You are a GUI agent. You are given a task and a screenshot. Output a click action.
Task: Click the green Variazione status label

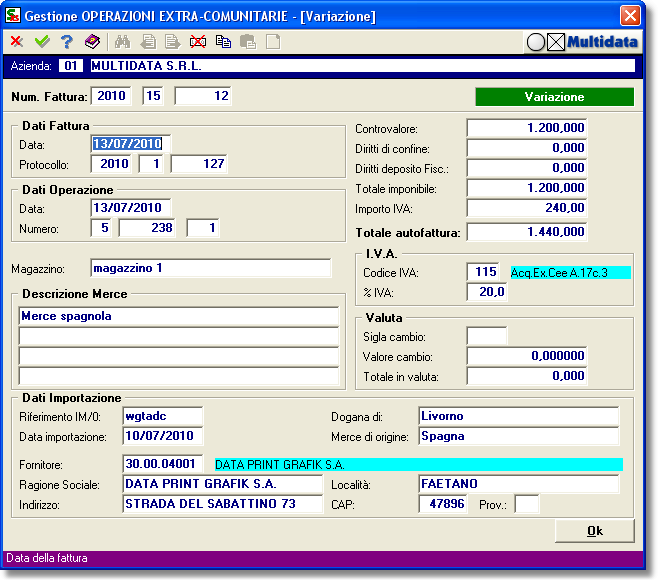[x=554, y=97]
